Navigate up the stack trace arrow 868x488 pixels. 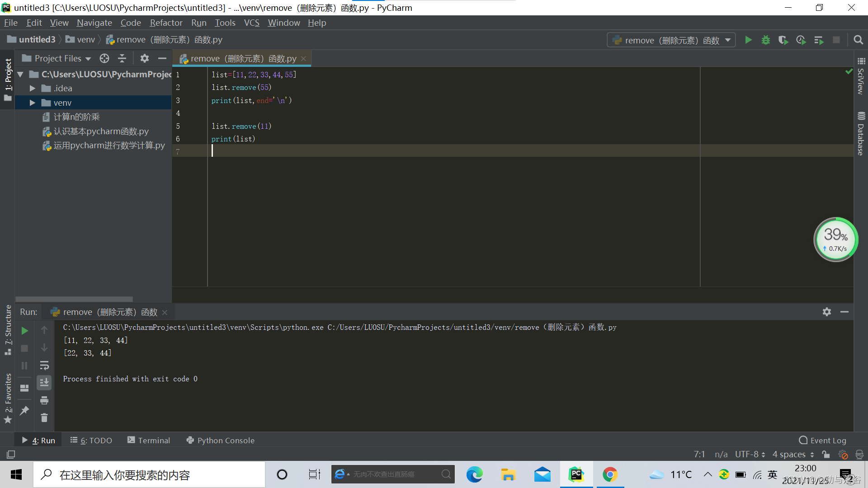[44, 330]
